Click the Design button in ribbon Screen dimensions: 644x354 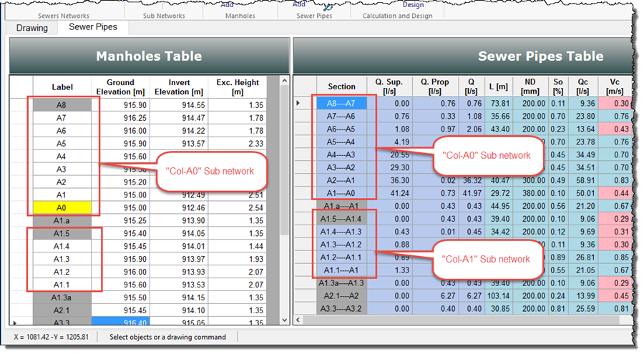pyautogui.click(x=412, y=5)
